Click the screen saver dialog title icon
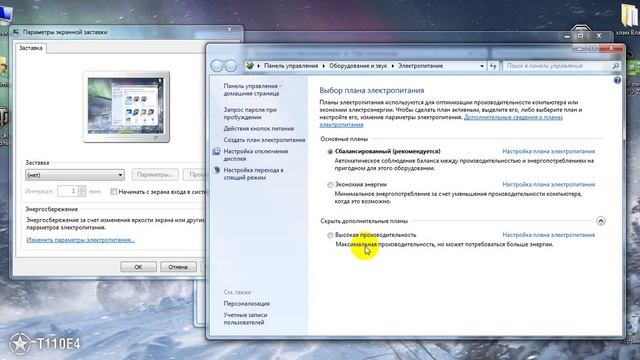Screen dimensions: 640x360 click(16, 32)
